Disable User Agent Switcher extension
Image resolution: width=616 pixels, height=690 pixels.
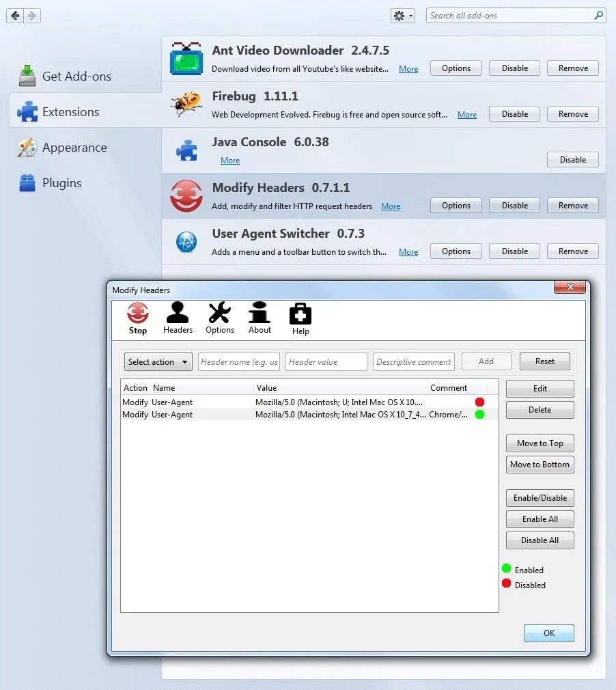click(514, 251)
